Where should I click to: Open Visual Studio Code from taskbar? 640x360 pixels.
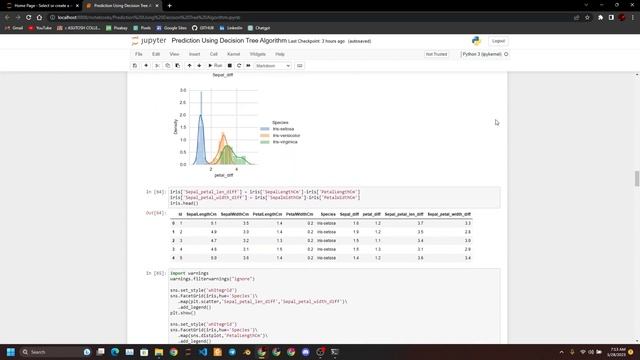(203, 352)
